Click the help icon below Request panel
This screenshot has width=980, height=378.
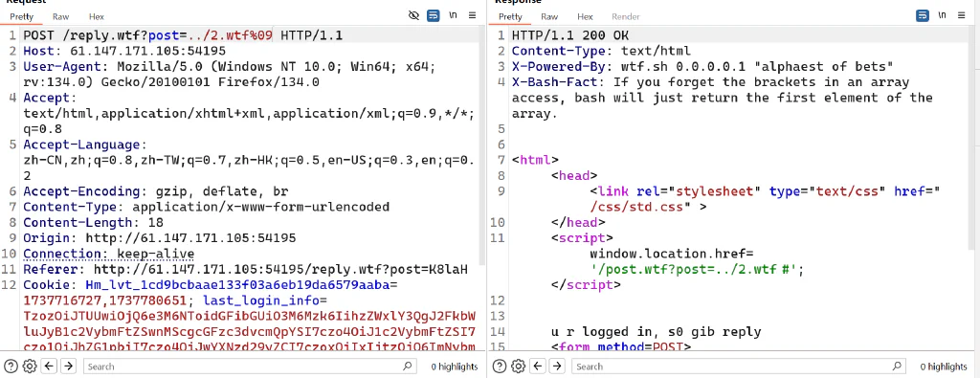point(10,367)
